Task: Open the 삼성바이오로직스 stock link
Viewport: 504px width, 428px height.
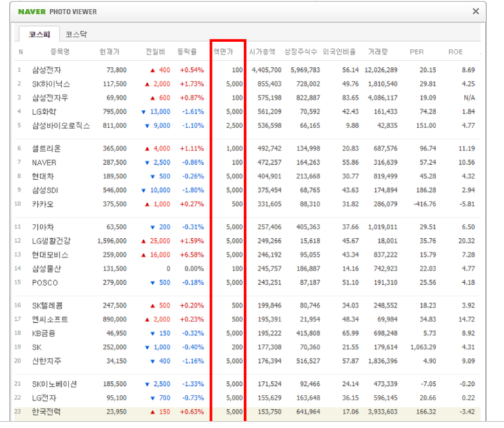Action: click(x=61, y=125)
